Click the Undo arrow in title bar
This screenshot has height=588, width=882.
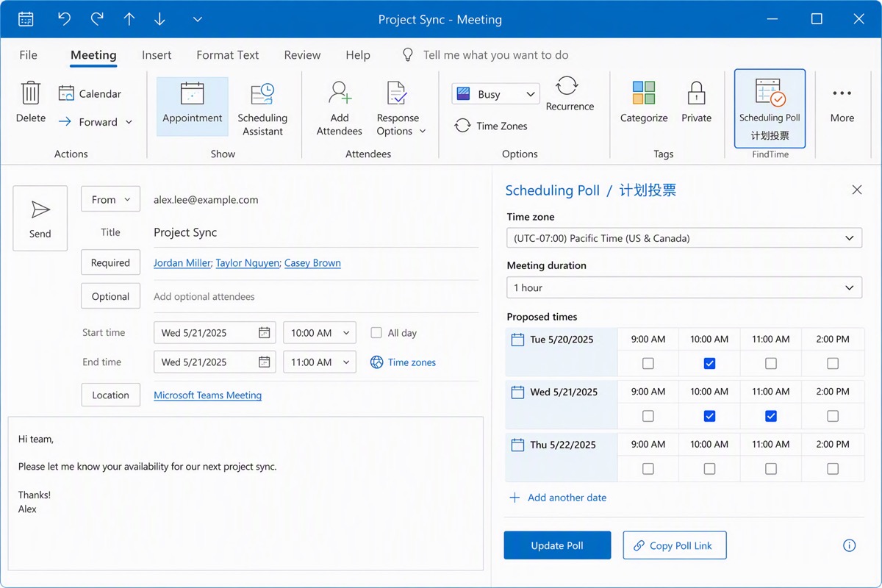point(65,19)
